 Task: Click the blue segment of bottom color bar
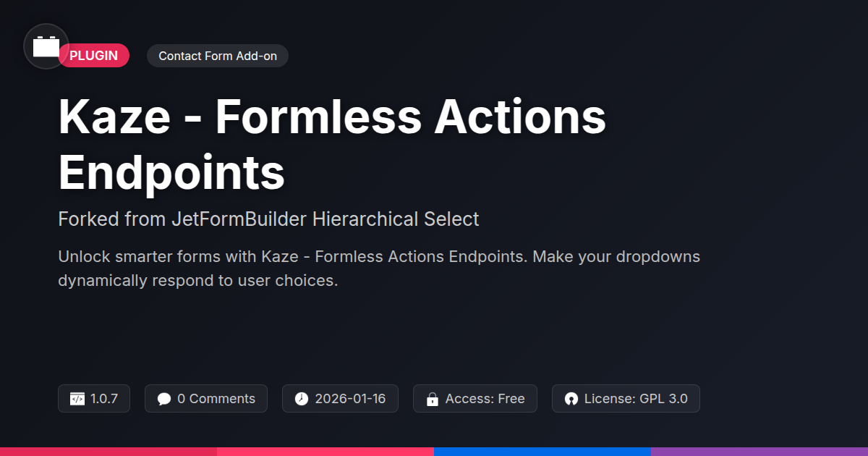(x=542, y=451)
